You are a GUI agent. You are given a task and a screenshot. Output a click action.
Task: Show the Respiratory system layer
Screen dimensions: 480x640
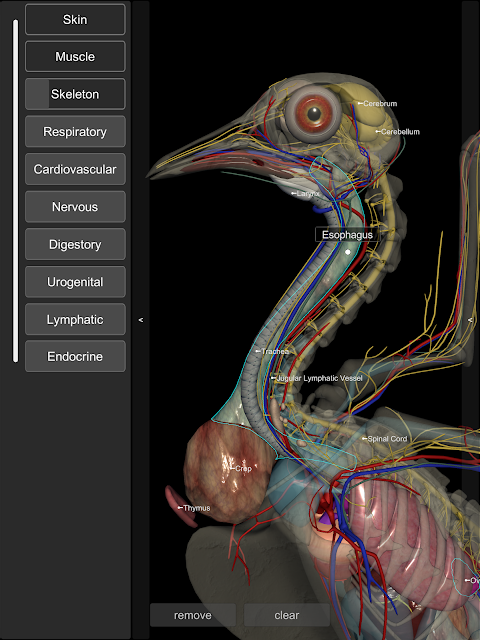[75, 131]
